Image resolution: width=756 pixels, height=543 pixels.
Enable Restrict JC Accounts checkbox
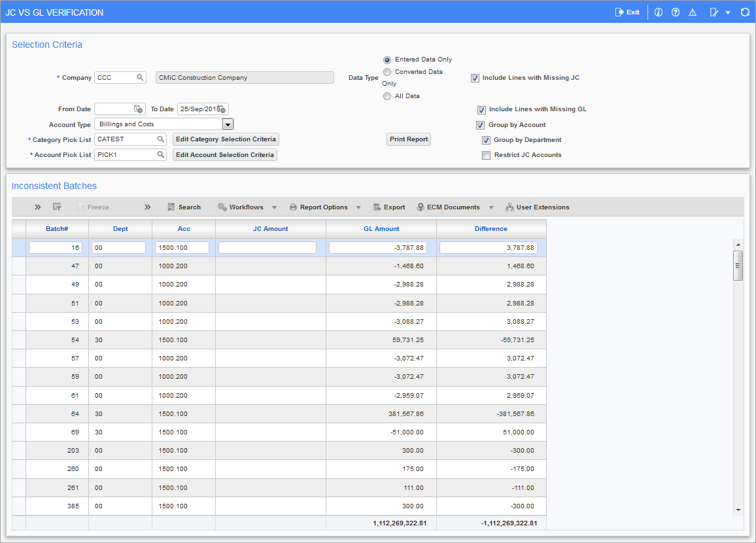tap(486, 155)
